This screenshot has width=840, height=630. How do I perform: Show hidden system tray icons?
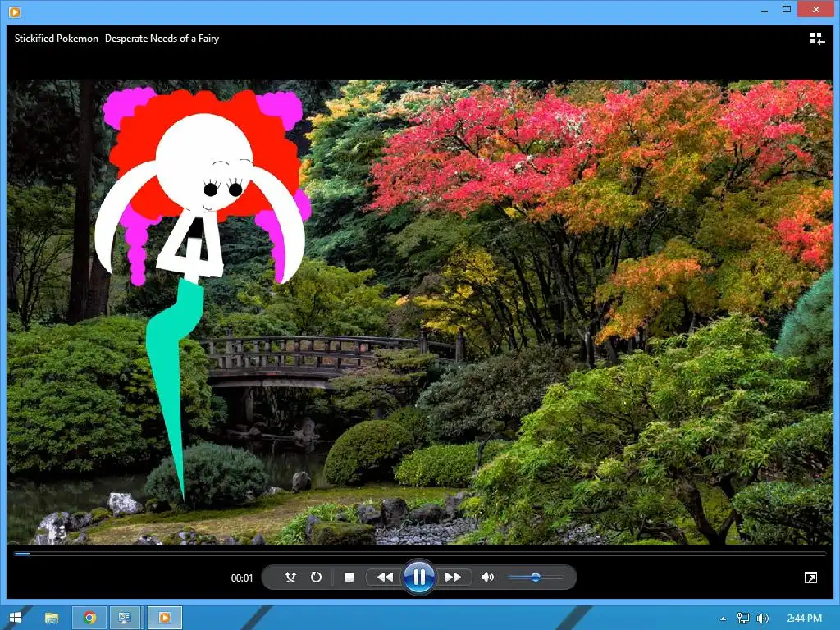[724, 619]
